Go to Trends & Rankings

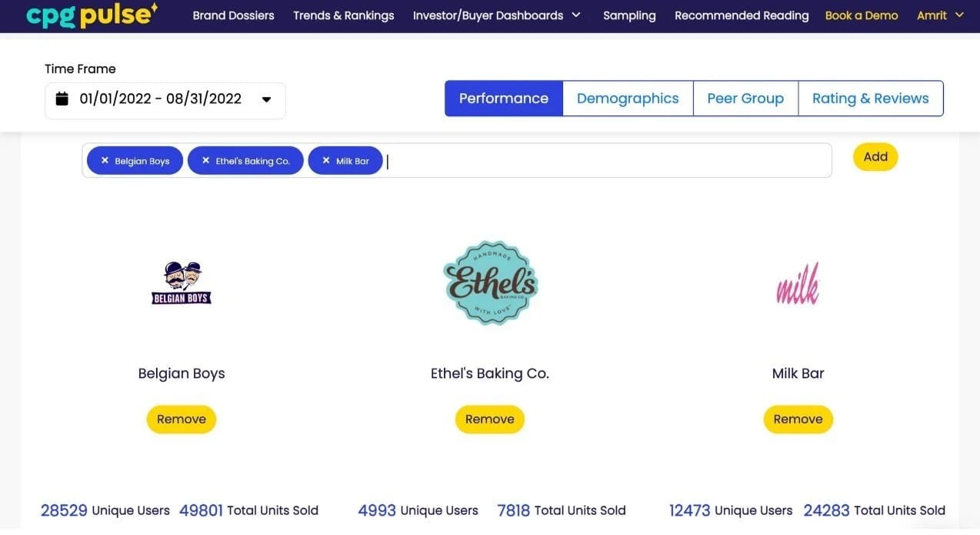(x=344, y=15)
